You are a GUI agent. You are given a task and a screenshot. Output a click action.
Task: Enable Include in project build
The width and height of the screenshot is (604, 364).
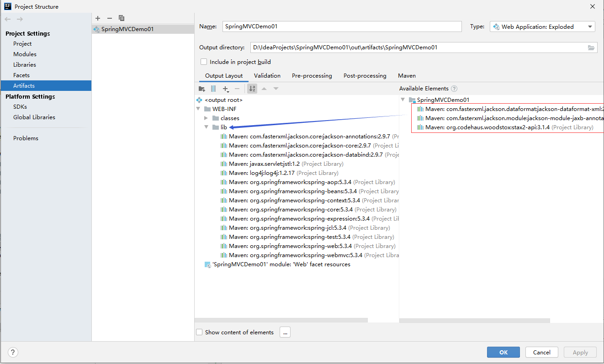pyautogui.click(x=204, y=62)
